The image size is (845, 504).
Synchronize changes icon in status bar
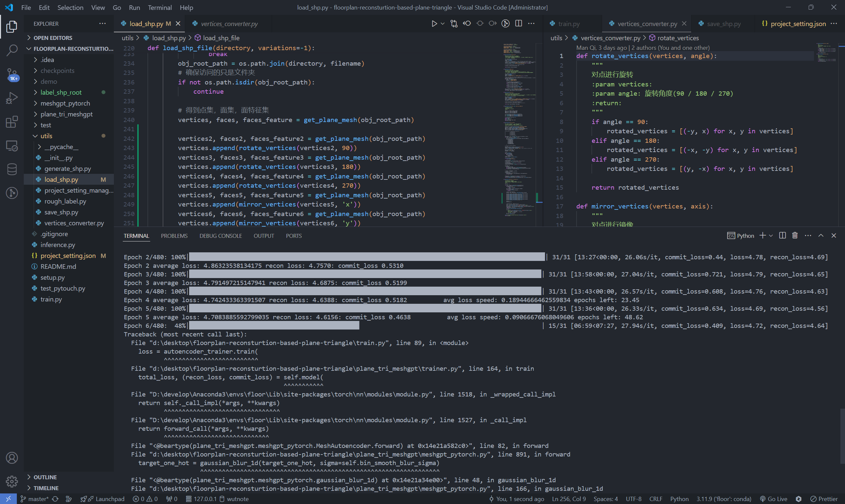(x=55, y=499)
